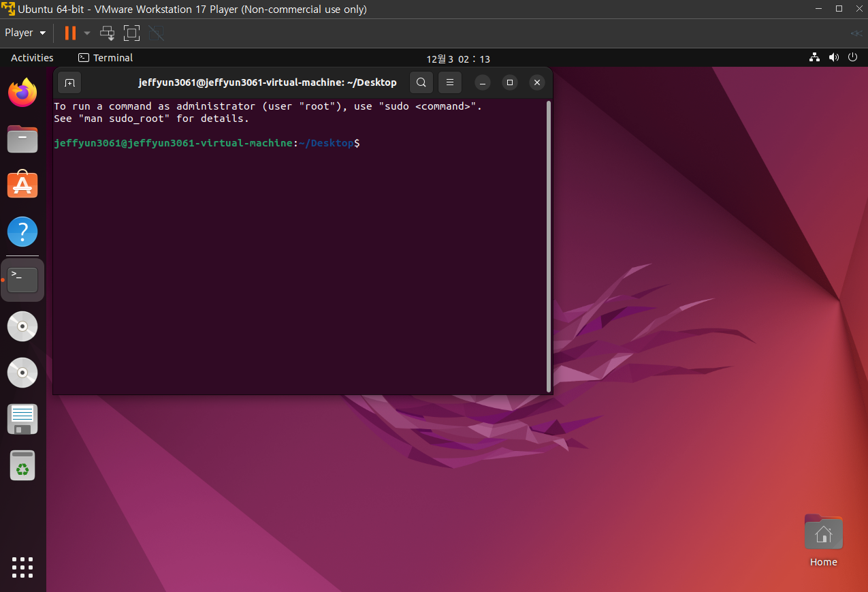
Task: Select the Terminal icon in dock
Action: tap(22, 280)
